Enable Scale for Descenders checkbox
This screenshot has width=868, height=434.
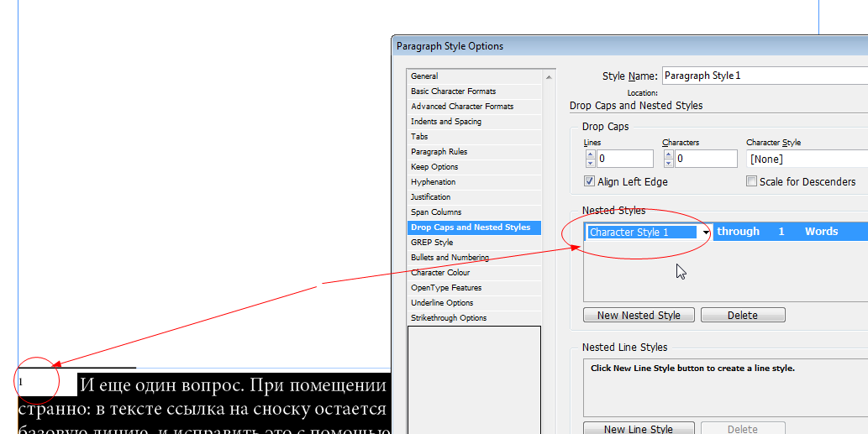751,181
